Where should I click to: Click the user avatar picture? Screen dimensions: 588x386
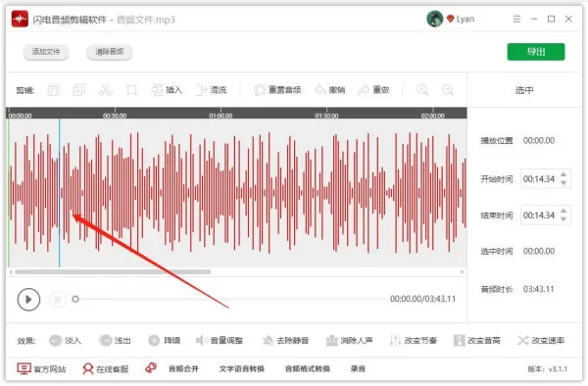[x=434, y=19]
